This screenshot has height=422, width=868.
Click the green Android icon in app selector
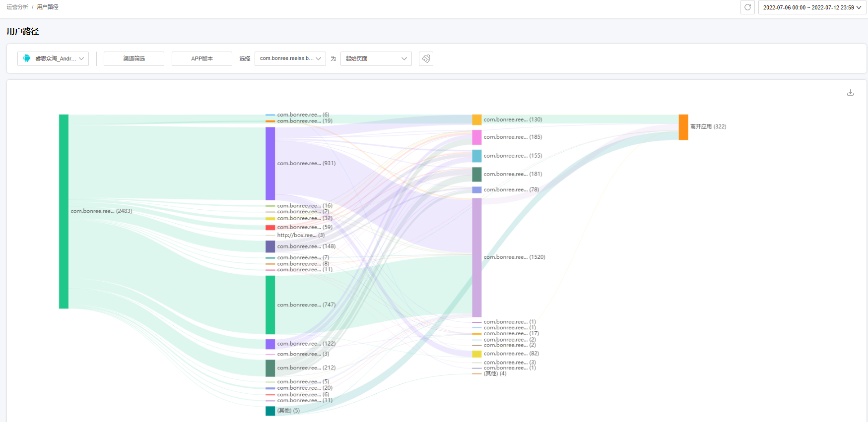point(27,59)
